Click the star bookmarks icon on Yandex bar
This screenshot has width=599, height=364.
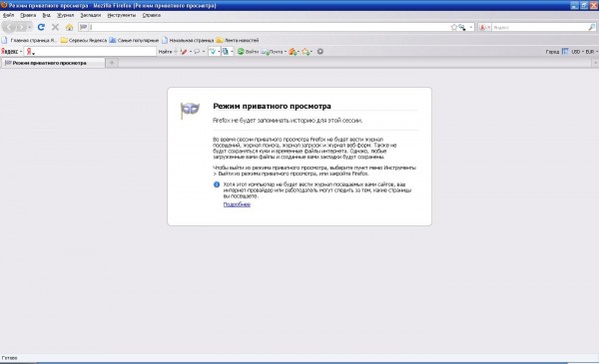coord(305,52)
